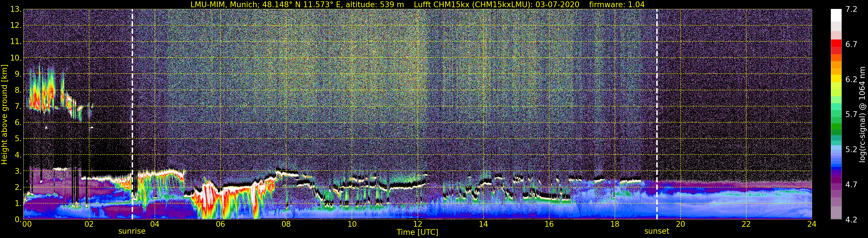This screenshot has height=238, width=868.
Task: Click the time axis tick label "14"
Action: [x=483, y=224]
